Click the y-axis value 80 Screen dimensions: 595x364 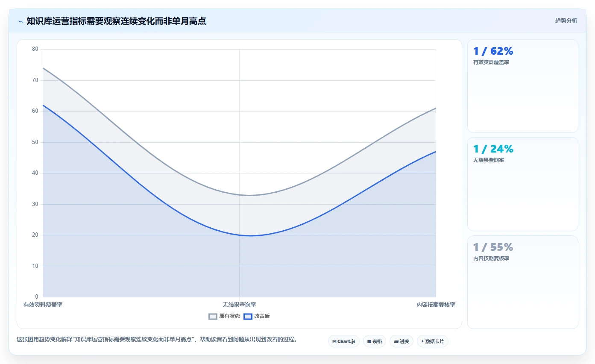35,49
